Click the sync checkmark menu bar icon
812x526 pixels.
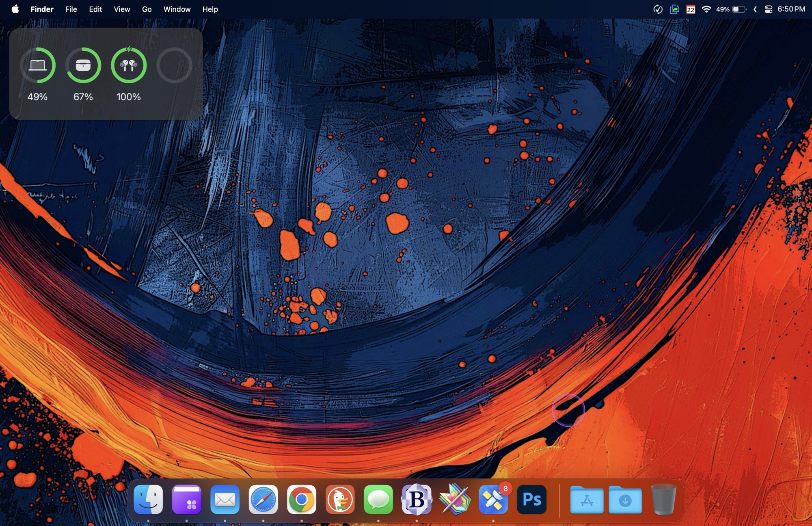coord(658,9)
